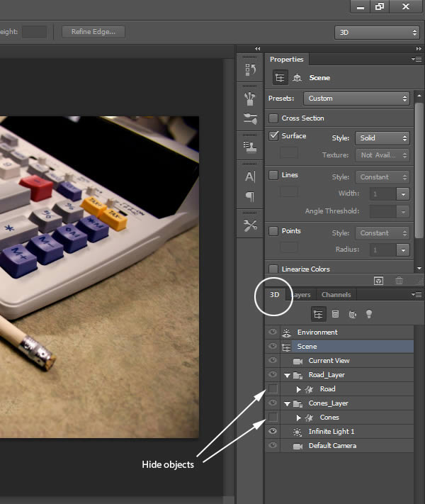425x504 pixels.
Task: Click the Refine Edge button
Action: pos(93,32)
